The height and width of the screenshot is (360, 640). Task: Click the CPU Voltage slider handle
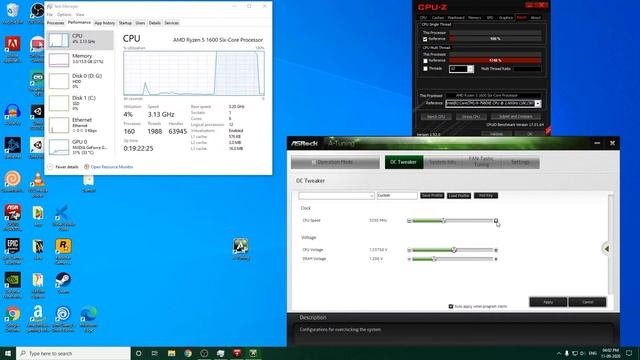pyautogui.click(x=453, y=250)
